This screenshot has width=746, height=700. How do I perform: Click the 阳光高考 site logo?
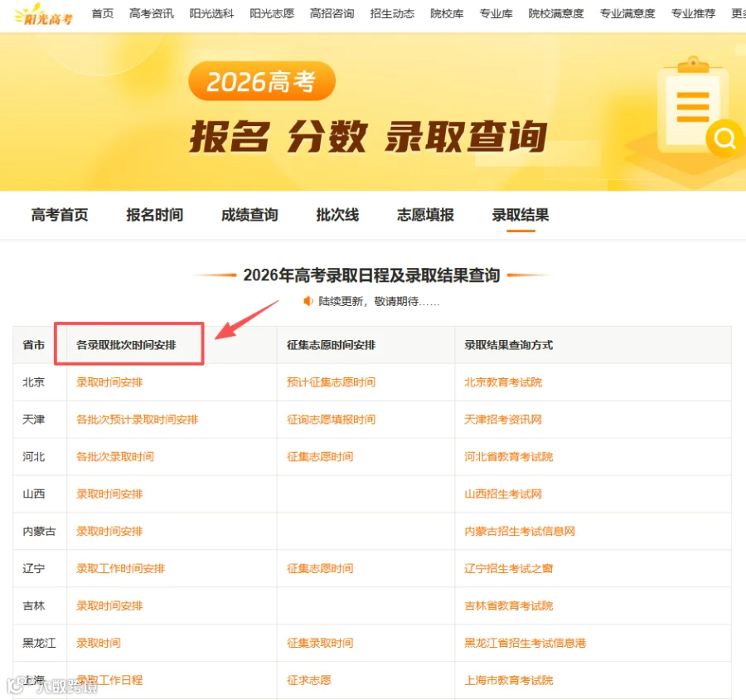[x=44, y=15]
